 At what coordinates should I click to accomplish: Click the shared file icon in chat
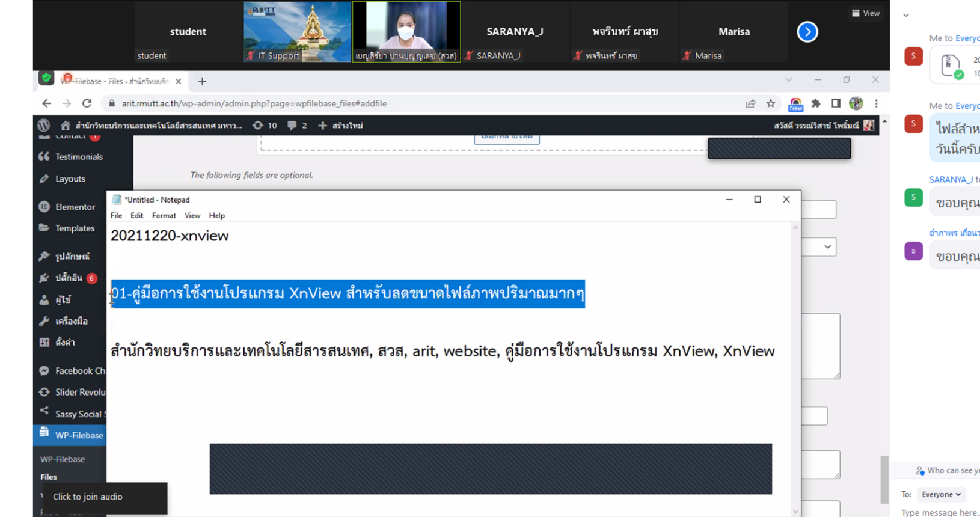click(952, 66)
